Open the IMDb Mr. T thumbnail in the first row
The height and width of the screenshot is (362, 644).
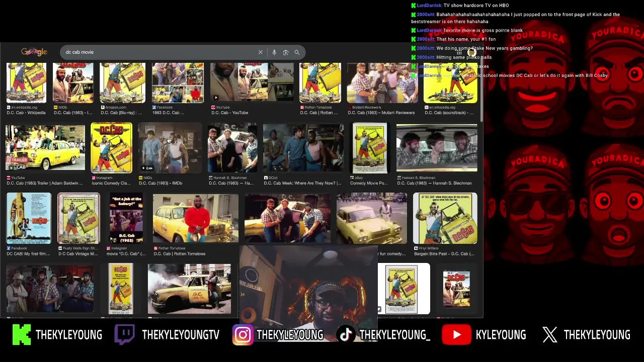tap(73, 83)
